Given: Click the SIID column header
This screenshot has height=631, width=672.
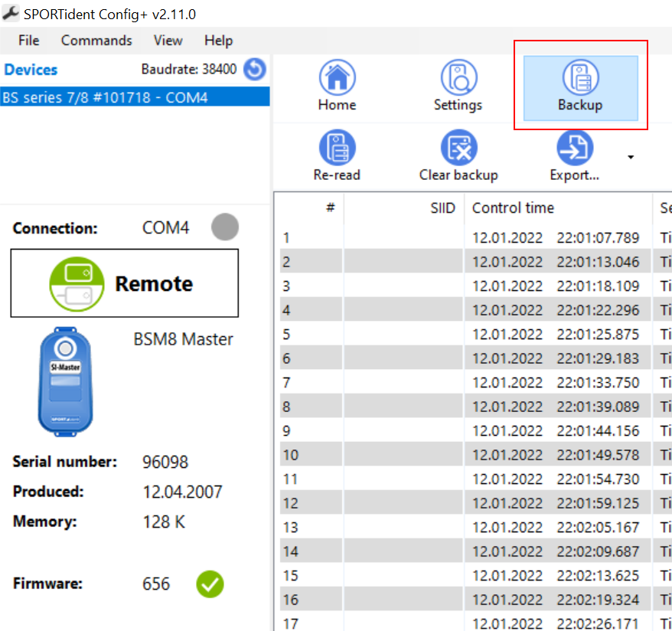Looking at the screenshot, I should [x=442, y=208].
